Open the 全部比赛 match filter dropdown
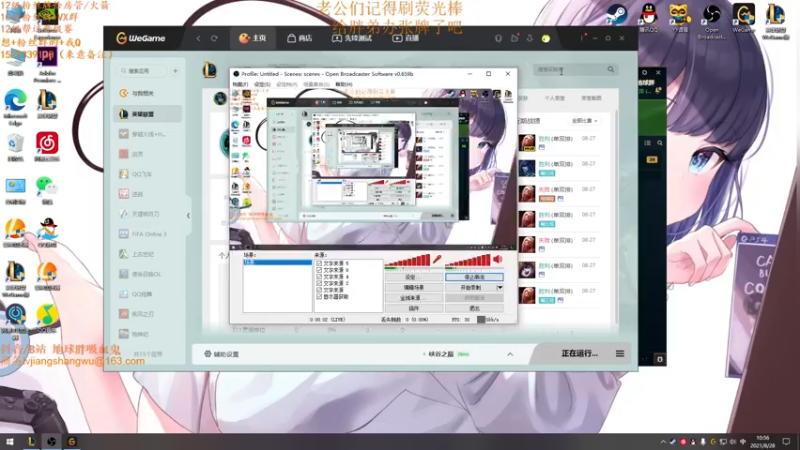This screenshot has width=800, height=450. [x=584, y=121]
